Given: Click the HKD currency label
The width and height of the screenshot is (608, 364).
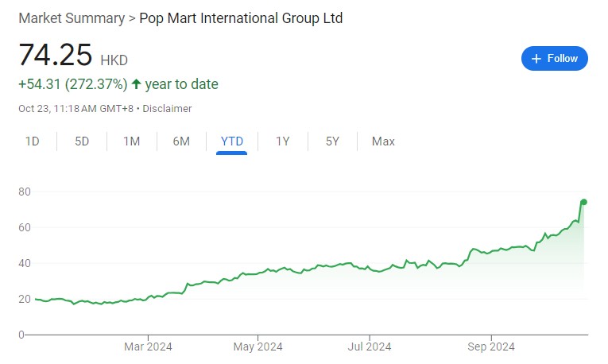Looking at the screenshot, I should coord(114,60).
